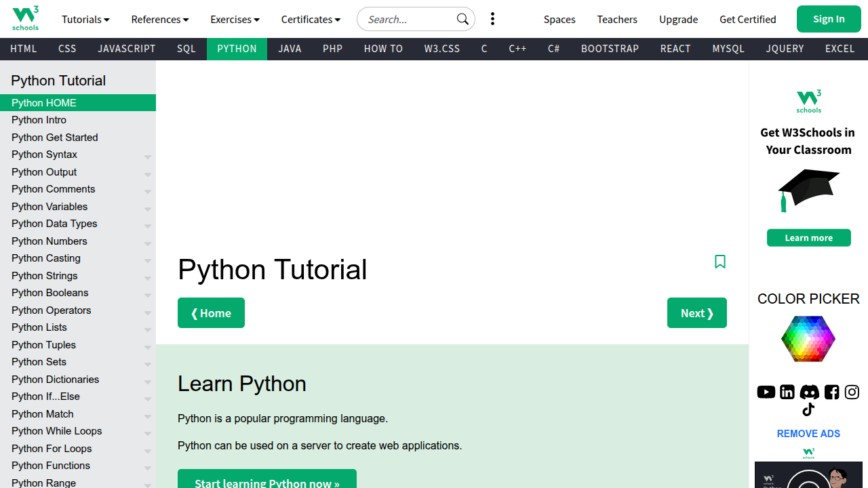Open the COLOR PICKER hexagon
This screenshot has width=868, height=488.
pos(808,338)
